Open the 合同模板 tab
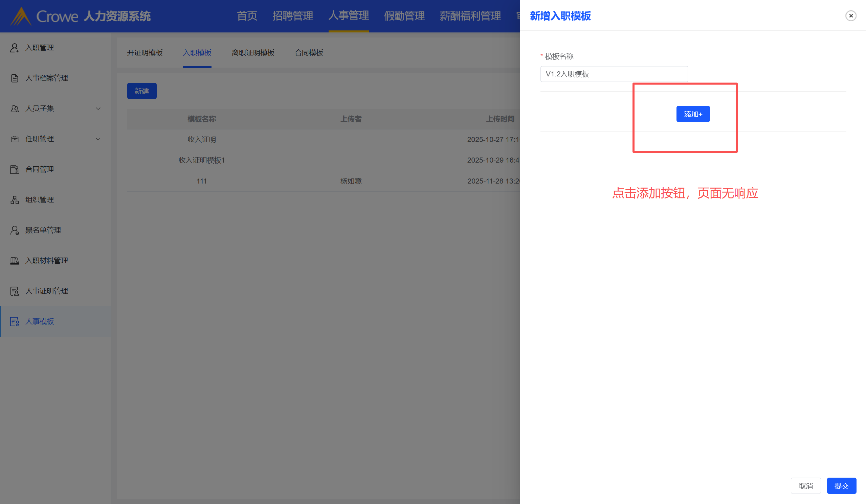The image size is (866, 504). (309, 53)
